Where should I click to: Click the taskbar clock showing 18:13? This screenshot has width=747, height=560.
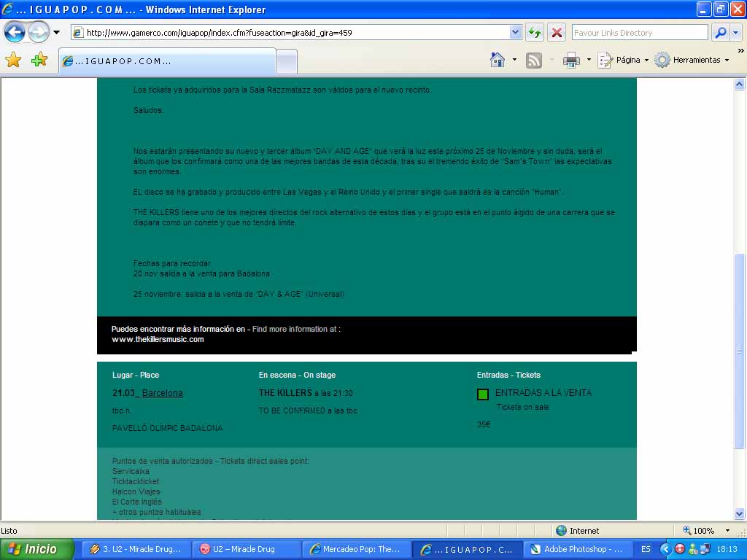pos(727,549)
